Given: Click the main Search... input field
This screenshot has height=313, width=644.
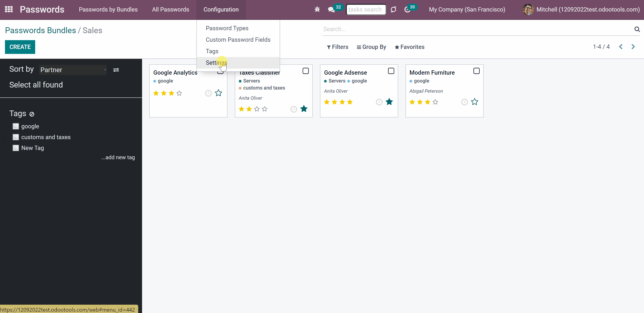Looking at the screenshot, I should click(478, 29).
